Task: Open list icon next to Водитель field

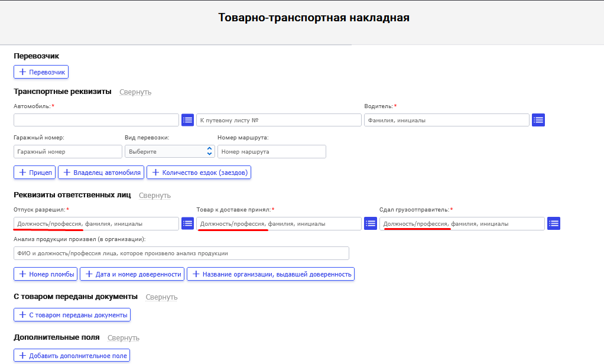Action: 538,120
